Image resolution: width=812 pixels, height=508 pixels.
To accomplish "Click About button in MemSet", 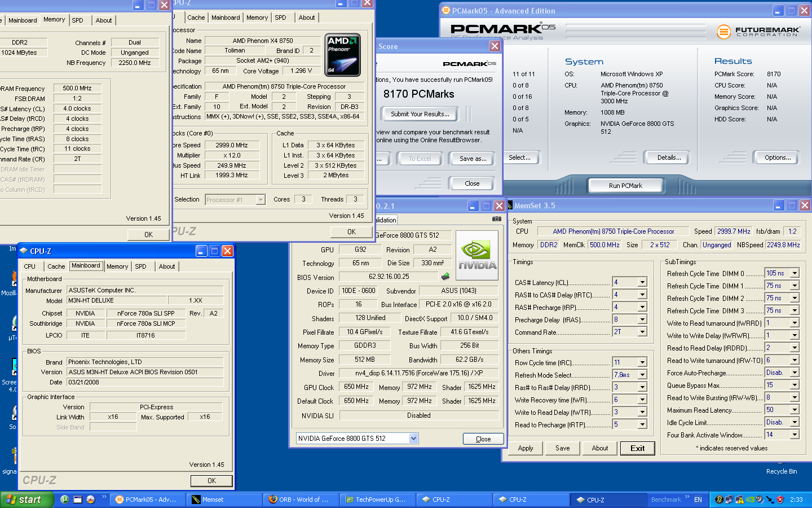I will 600,448.
